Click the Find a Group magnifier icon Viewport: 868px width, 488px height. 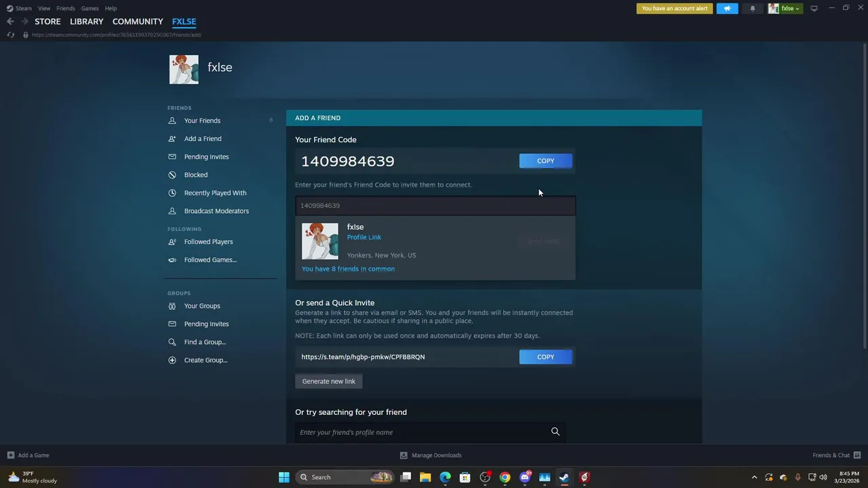(x=172, y=342)
